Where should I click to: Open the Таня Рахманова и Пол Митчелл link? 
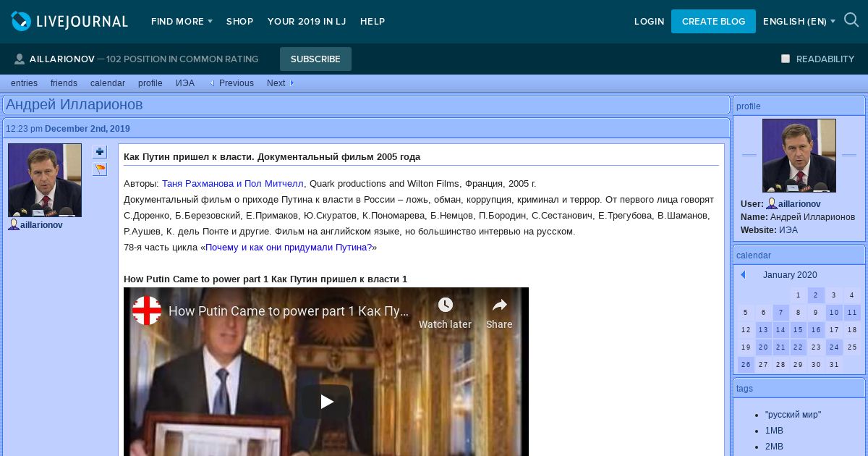pyautogui.click(x=233, y=184)
